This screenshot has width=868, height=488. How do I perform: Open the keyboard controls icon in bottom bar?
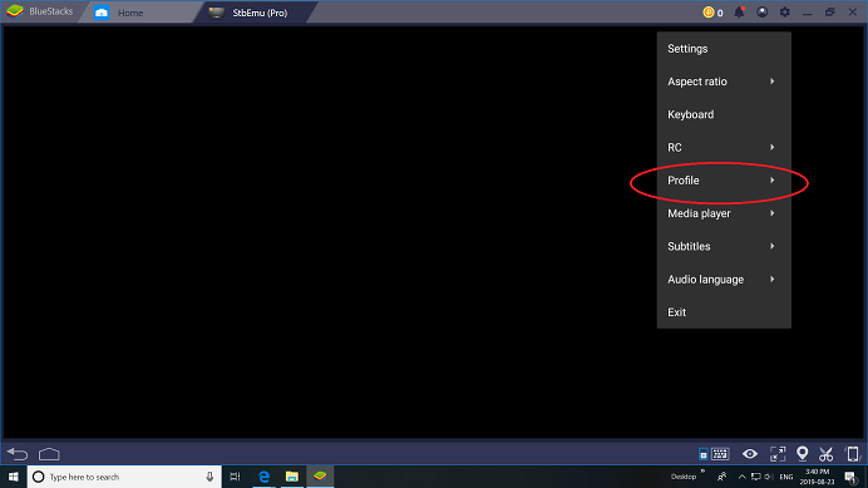tap(714, 454)
